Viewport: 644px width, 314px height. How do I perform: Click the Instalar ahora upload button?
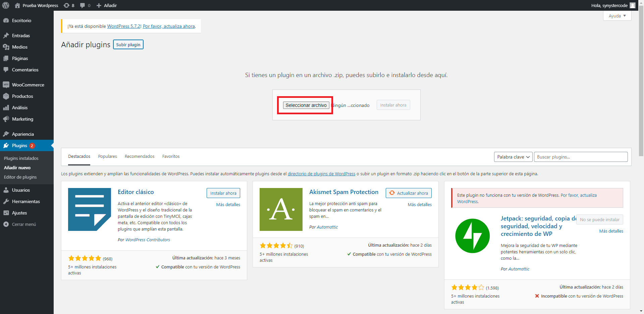coord(393,105)
